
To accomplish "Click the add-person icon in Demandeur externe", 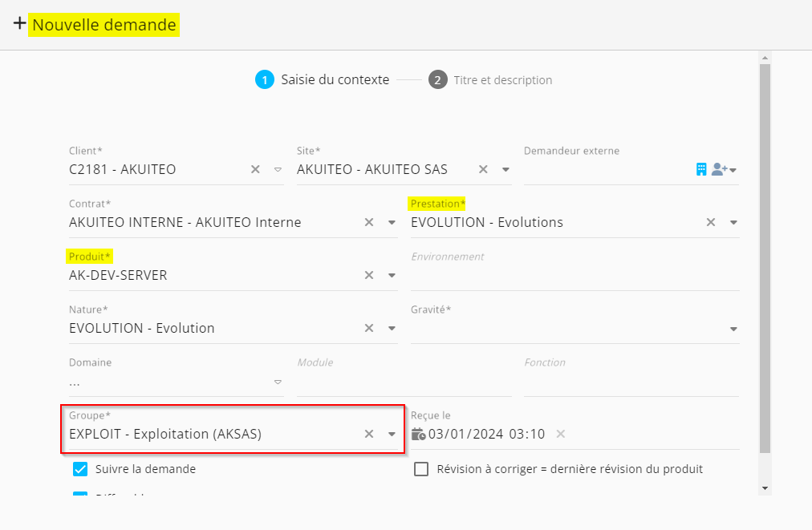I will coord(720,169).
